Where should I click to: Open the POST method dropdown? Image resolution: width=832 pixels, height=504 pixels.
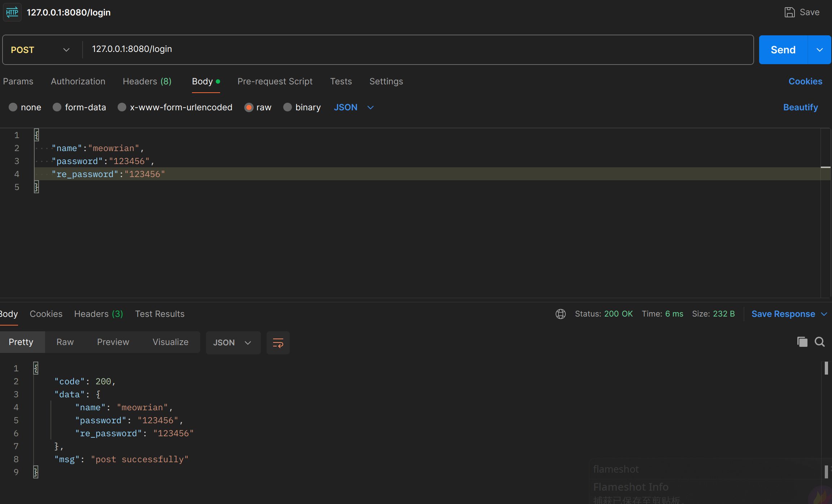(40, 50)
